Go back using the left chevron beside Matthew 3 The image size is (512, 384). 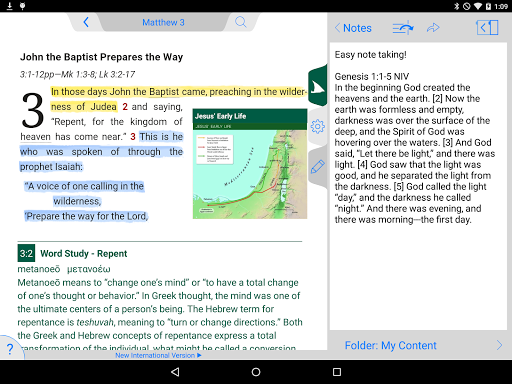(86, 22)
